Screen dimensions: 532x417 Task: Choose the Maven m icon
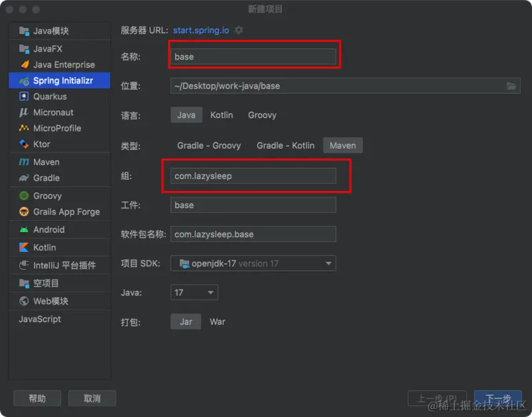(24, 162)
